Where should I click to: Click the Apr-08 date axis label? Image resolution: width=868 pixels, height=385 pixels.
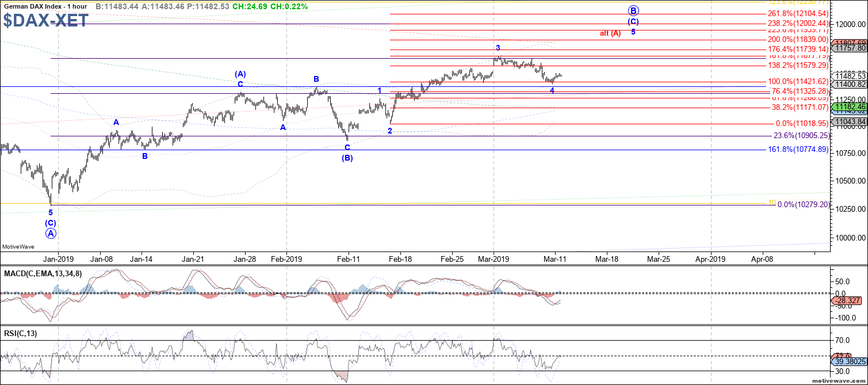pyautogui.click(x=762, y=259)
